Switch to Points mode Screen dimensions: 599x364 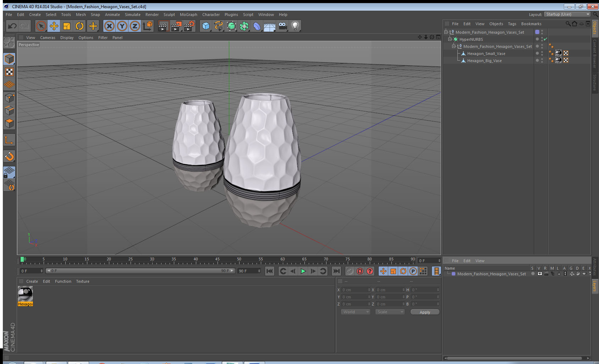(9, 98)
